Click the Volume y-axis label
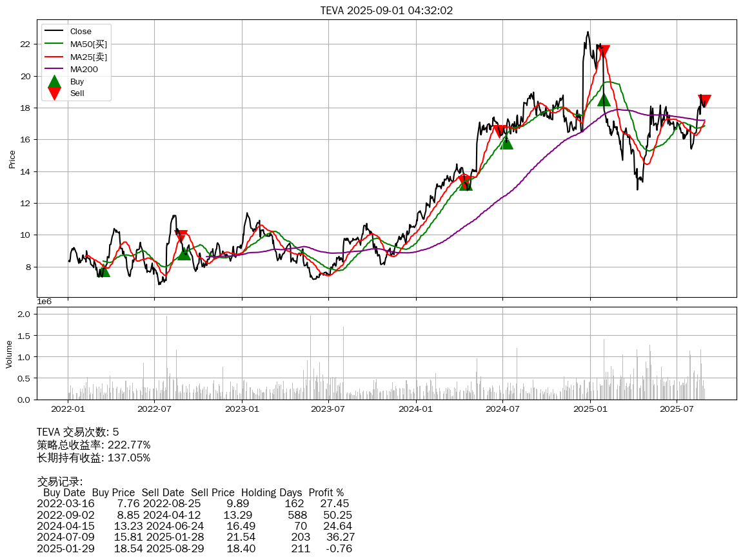The image size is (743, 560). 9,354
